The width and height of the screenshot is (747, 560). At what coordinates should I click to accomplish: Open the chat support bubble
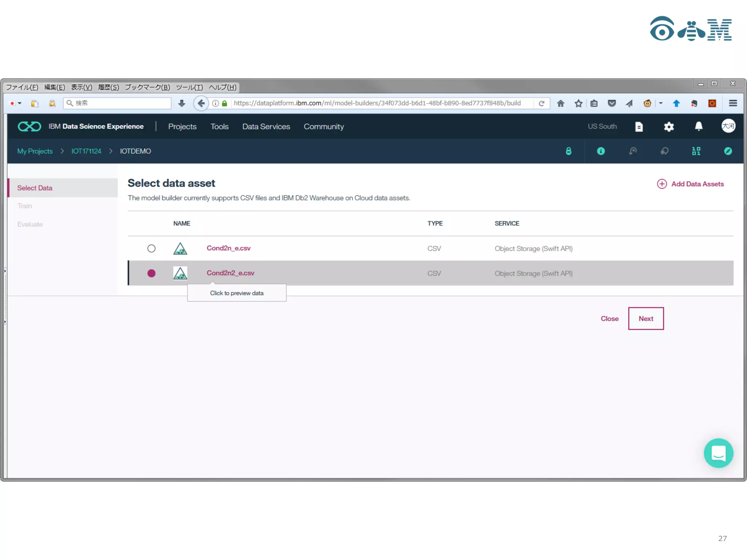718,453
